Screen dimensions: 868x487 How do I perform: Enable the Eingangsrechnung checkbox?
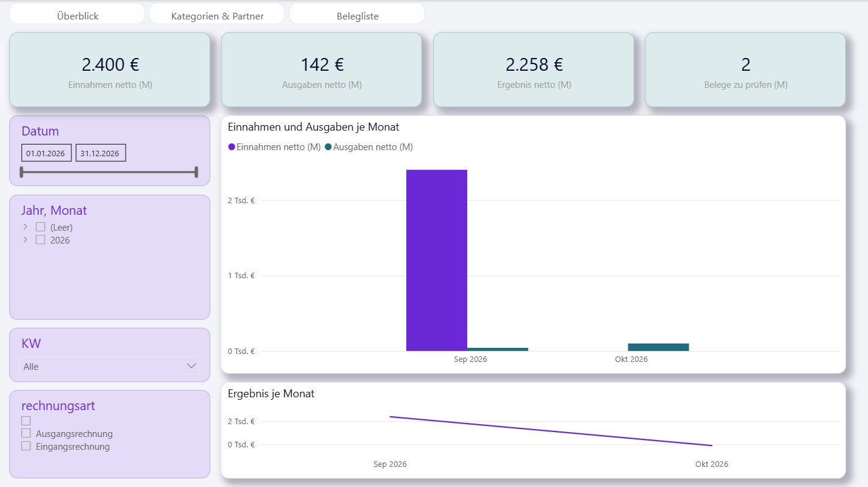[x=26, y=446]
